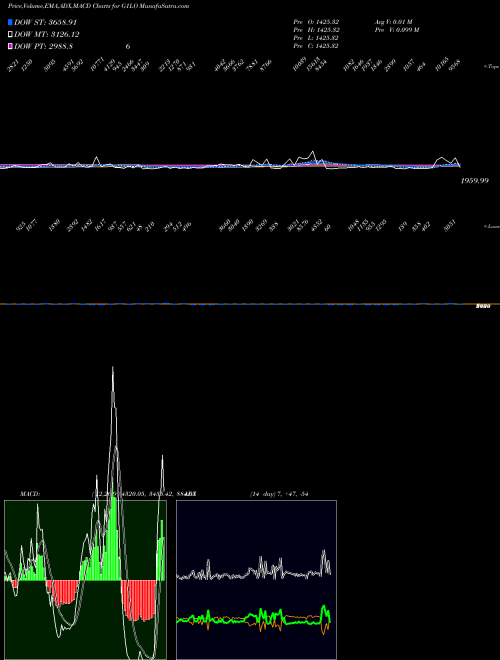This screenshot has width=500, height=660.
Task: Click the magenta DOW PT legend swatch
Action: pyautogui.click(x=10, y=46)
